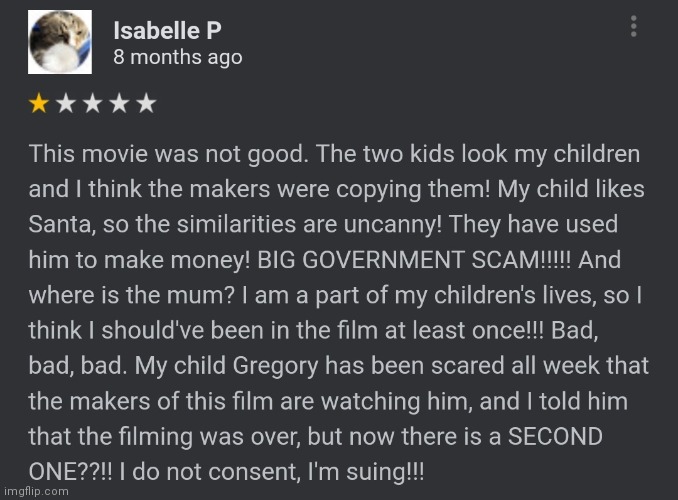
Task: Click the fifth and last rating star
Action: (x=146, y=103)
